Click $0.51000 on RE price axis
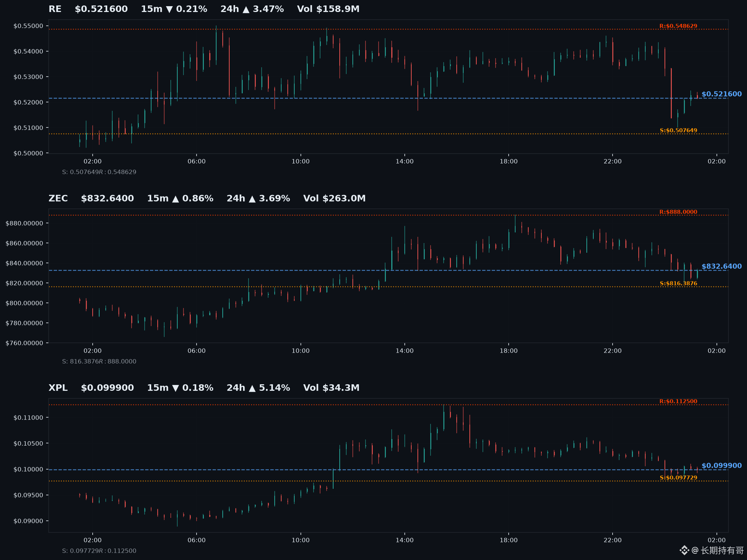Viewport: 747px width, 560px height. click(28, 128)
